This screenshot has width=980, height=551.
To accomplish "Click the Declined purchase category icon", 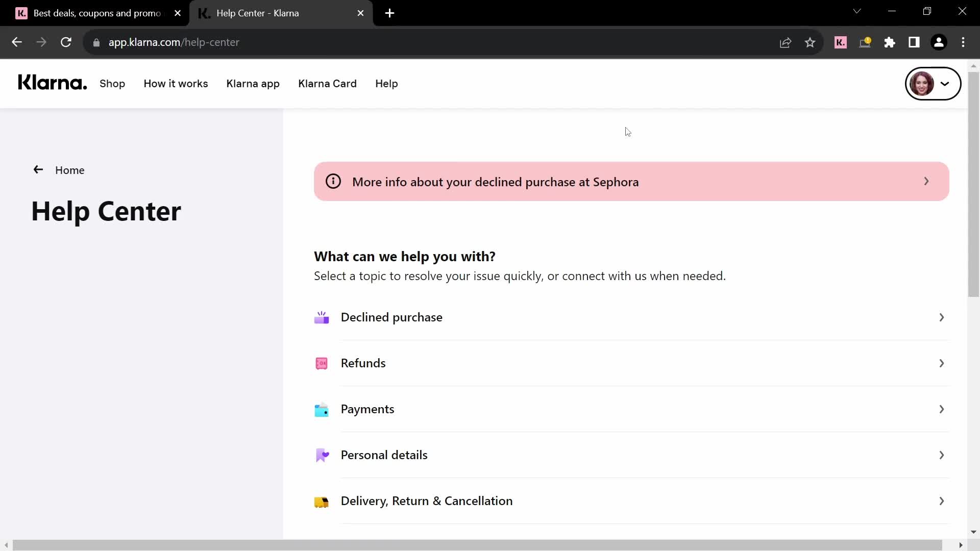I will click(323, 317).
